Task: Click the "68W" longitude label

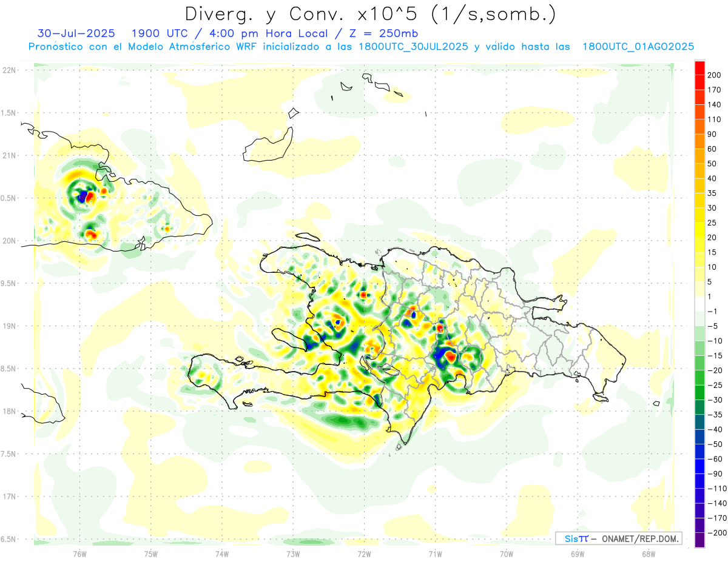Action: point(649,554)
